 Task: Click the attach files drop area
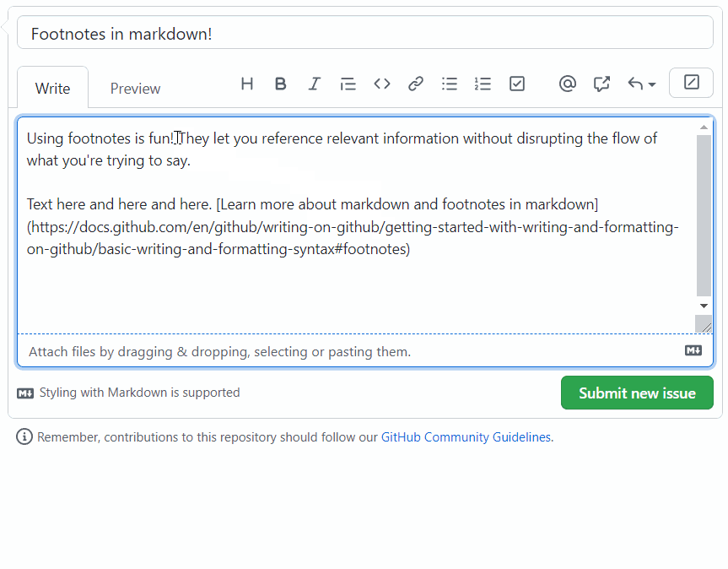[219, 352]
